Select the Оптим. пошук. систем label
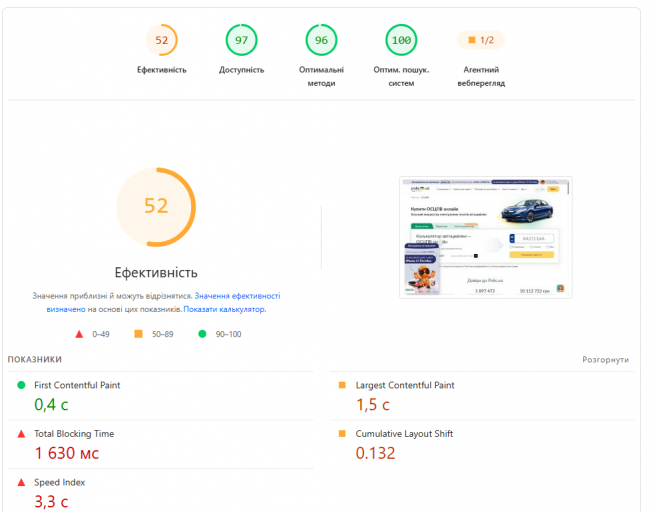 click(x=401, y=76)
